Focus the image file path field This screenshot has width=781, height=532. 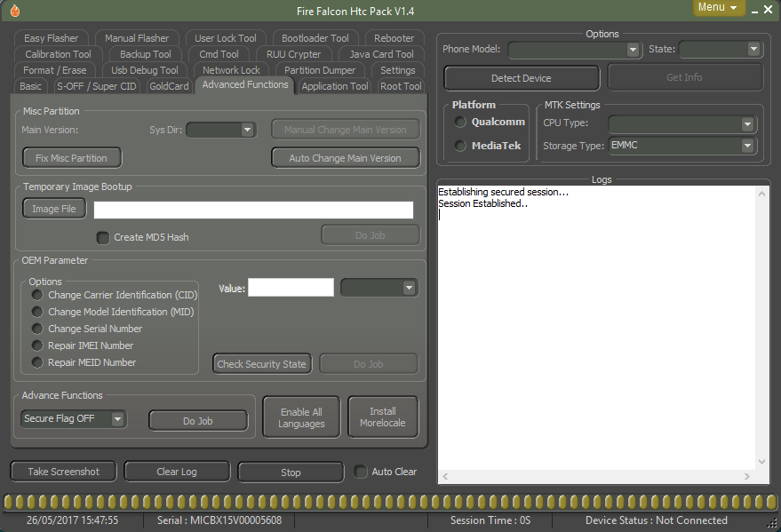tap(253, 210)
